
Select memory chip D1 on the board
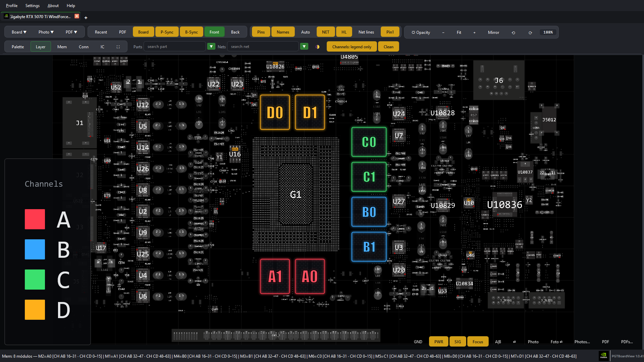pyautogui.click(x=310, y=112)
